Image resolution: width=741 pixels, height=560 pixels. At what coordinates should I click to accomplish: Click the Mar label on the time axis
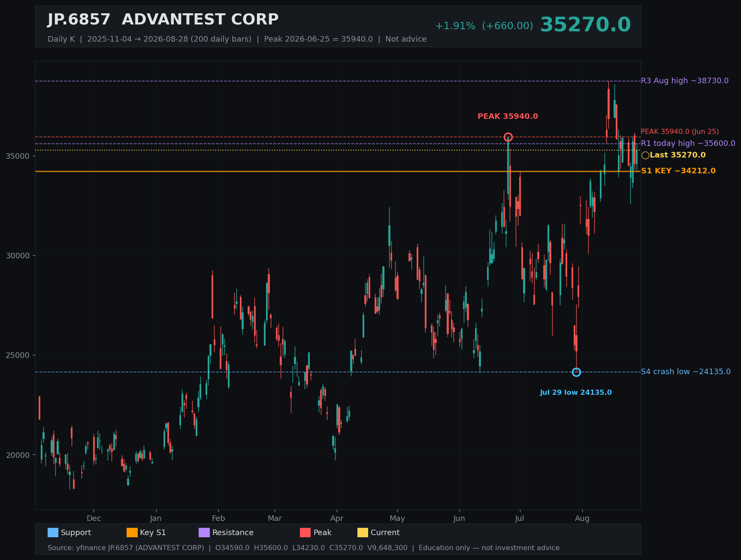(275, 518)
